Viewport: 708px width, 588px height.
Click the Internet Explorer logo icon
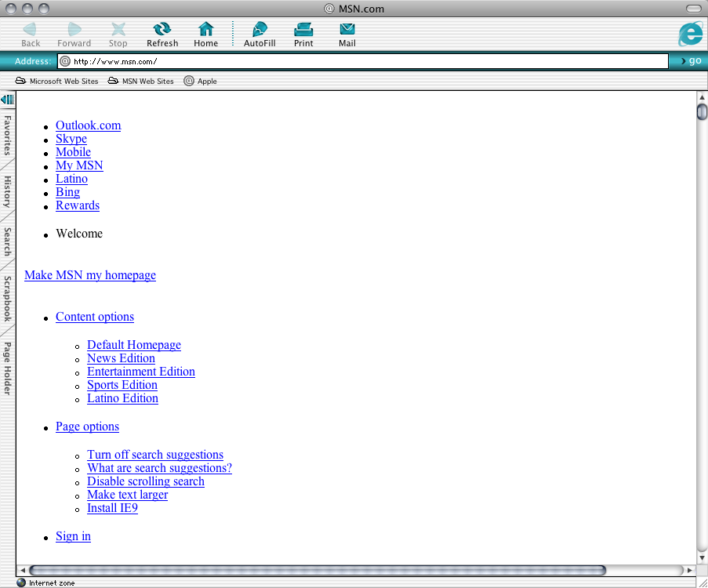691,34
